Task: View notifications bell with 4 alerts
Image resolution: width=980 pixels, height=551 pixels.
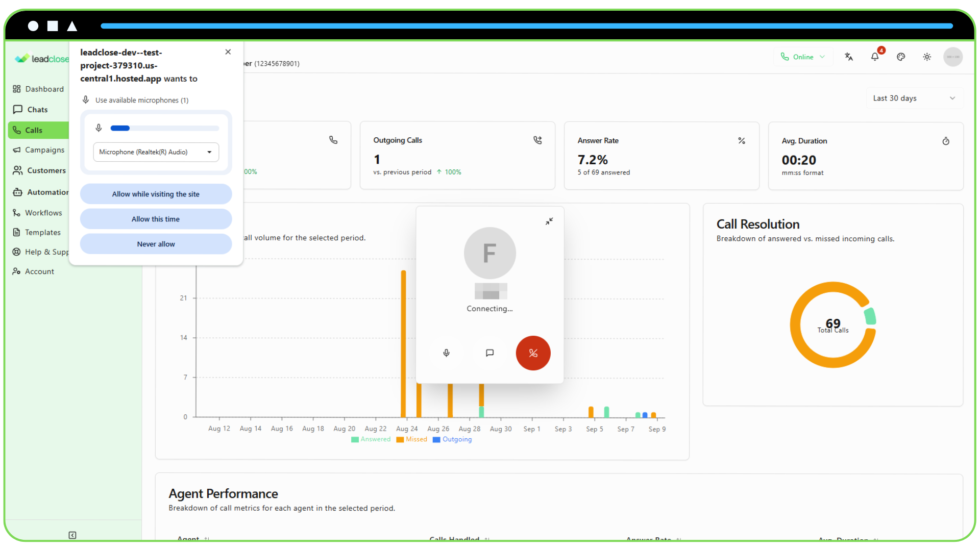Action: point(875,57)
